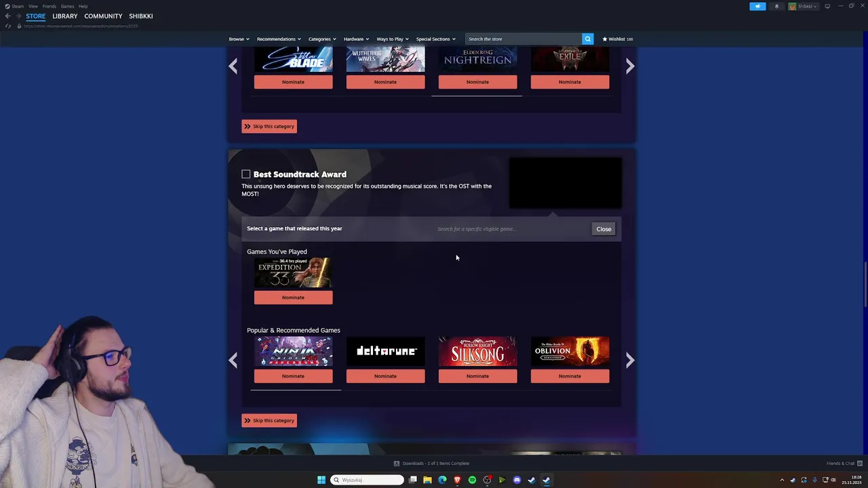The image size is (868, 488).
Task: Show previous games in the upper carousel
Action: tap(233, 66)
